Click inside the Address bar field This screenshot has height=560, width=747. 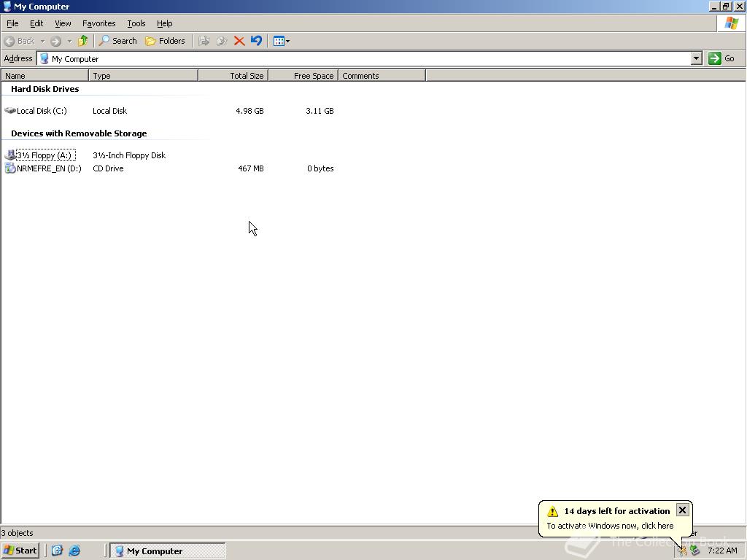tap(365, 58)
